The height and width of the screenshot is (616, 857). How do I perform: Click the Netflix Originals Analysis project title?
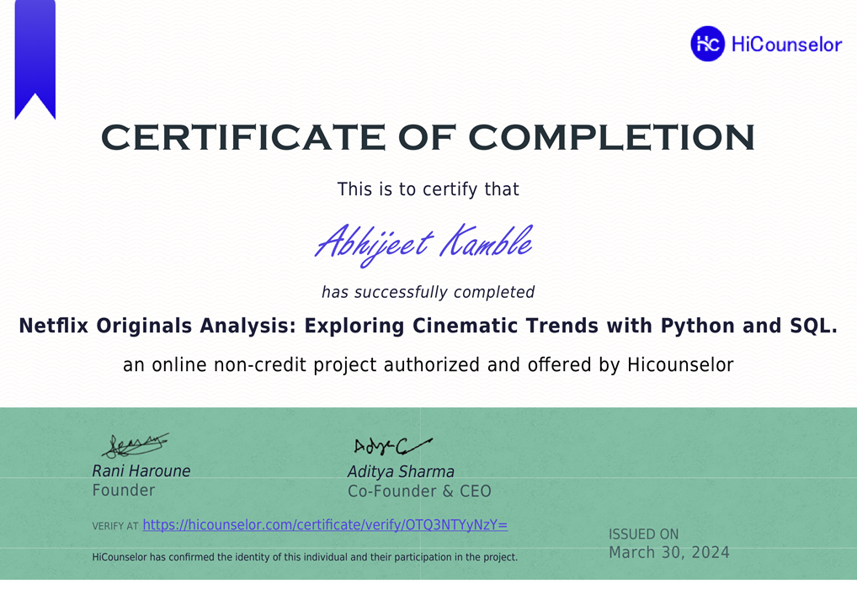click(x=428, y=326)
